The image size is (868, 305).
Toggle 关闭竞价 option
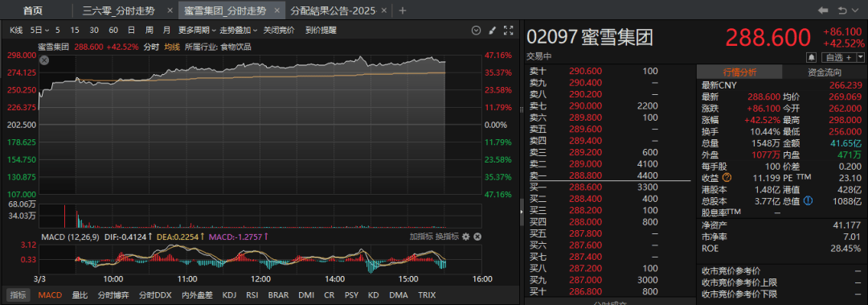tap(279, 31)
